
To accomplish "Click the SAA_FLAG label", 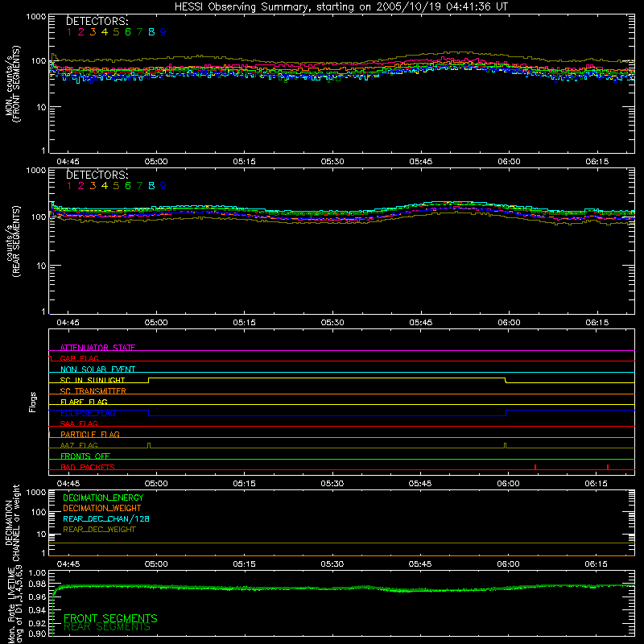I will tap(79, 423).
